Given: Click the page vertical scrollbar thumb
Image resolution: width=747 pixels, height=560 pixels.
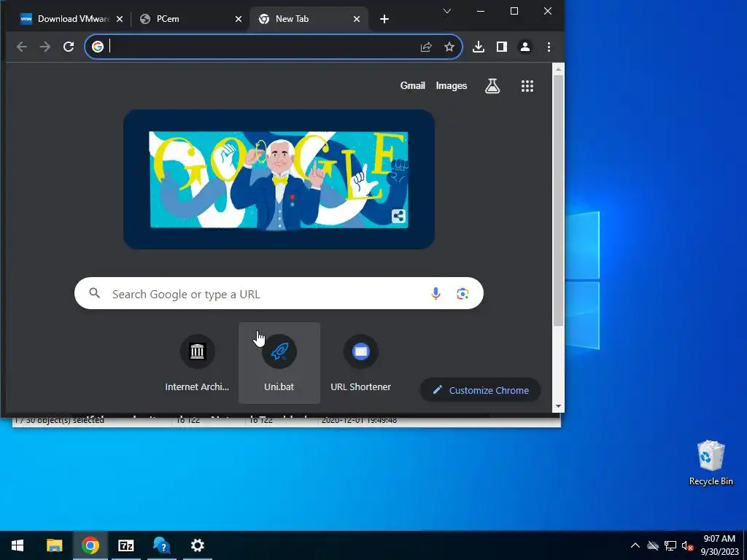Looking at the screenshot, I should coord(558,200).
